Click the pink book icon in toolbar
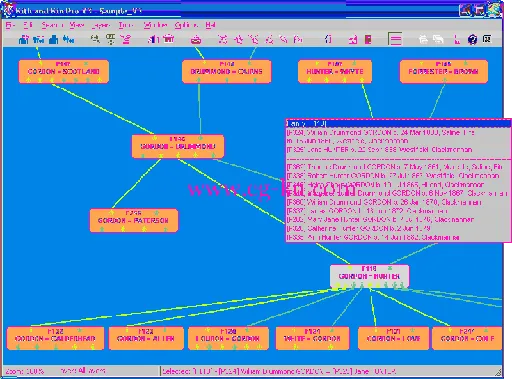The width and height of the screenshot is (512, 379). pos(368,40)
